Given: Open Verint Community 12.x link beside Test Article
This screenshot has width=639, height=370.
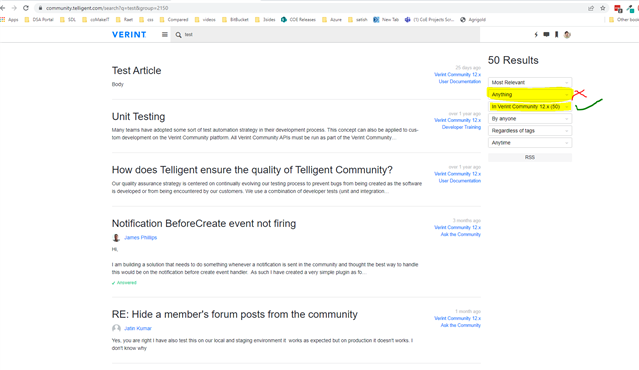Looking at the screenshot, I should pyautogui.click(x=457, y=75).
